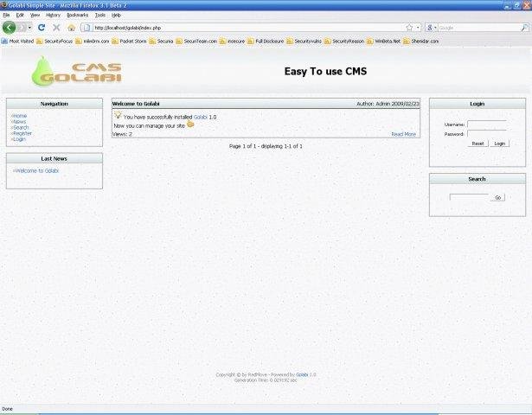
Task: Click the green Back arrow button
Action: coord(9,28)
